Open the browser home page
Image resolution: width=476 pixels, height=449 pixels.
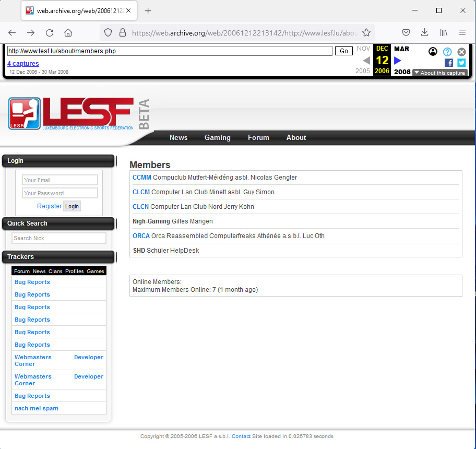(68, 33)
